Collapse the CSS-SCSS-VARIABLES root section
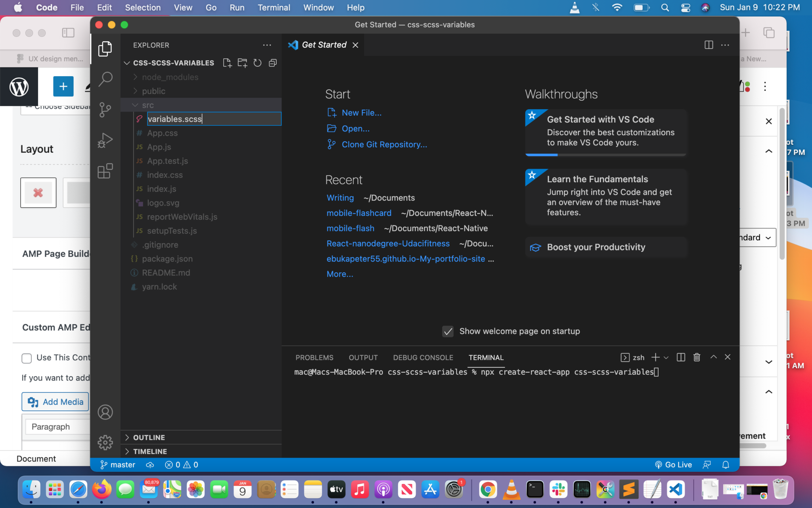 [173, 63]
